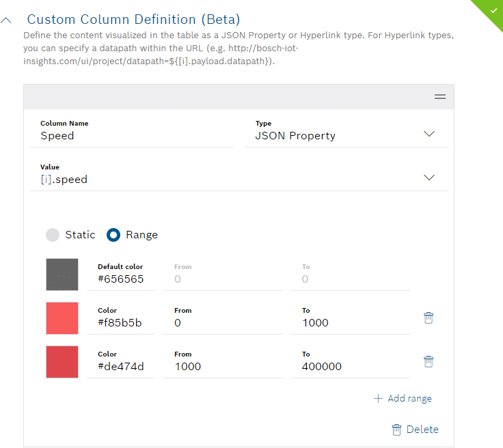Edit the From field with value 1000
Screen dimensions: 503x448
222,367
